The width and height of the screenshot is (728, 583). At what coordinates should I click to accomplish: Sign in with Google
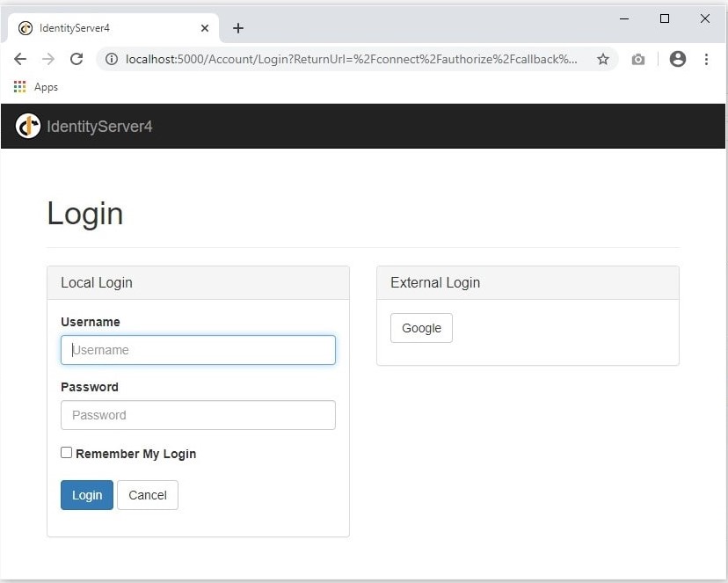pos(421,327)
